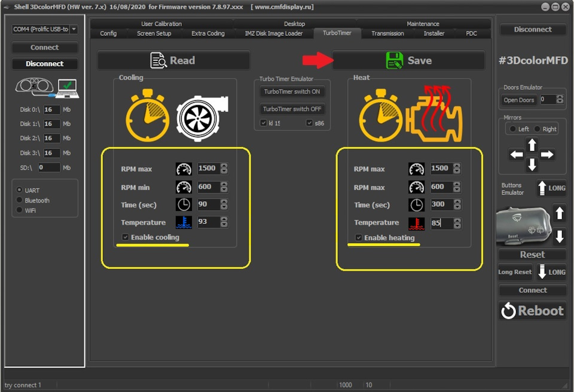Image resolution: width=574 pixels, height=392 pixels.
Task: Open the COM4 port dropdown
Action: 74,29
